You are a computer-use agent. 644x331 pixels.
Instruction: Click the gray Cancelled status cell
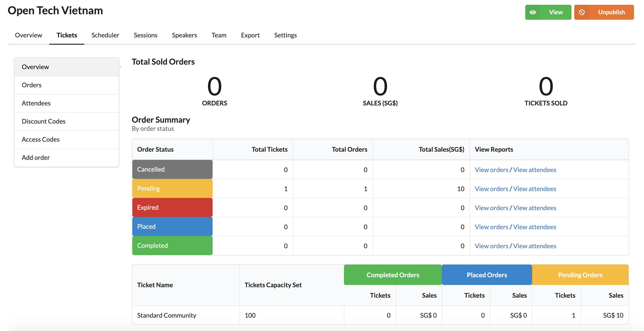pos(172,169)
